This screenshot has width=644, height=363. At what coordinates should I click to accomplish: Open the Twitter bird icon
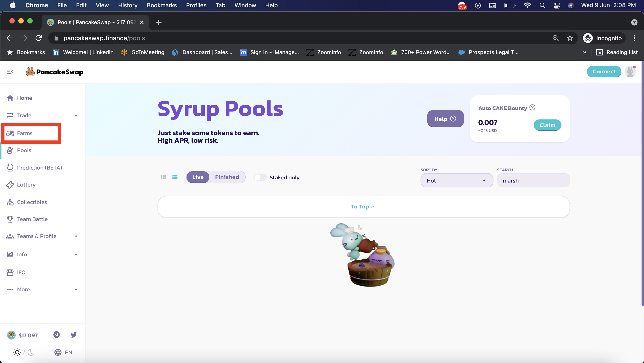pyautogui.click(x=73, y=335)
